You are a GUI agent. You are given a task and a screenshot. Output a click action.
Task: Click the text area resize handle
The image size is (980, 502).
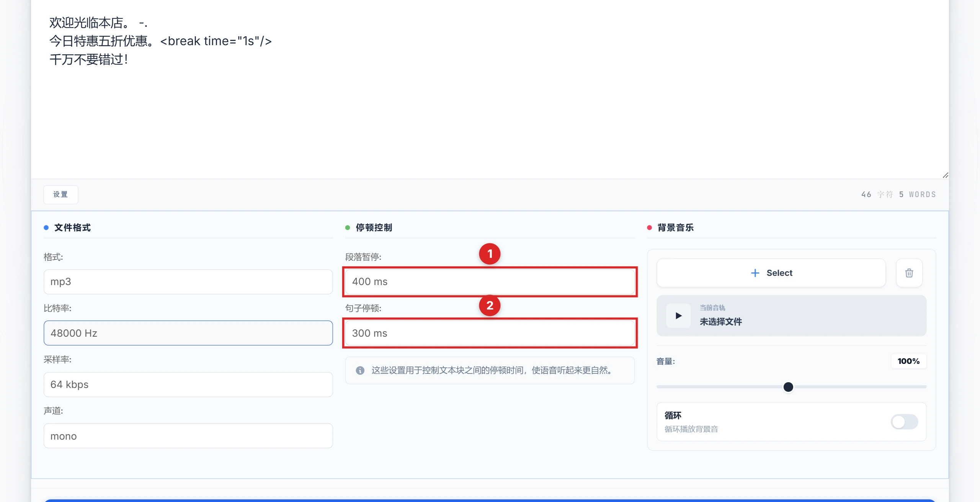[945, 175]
